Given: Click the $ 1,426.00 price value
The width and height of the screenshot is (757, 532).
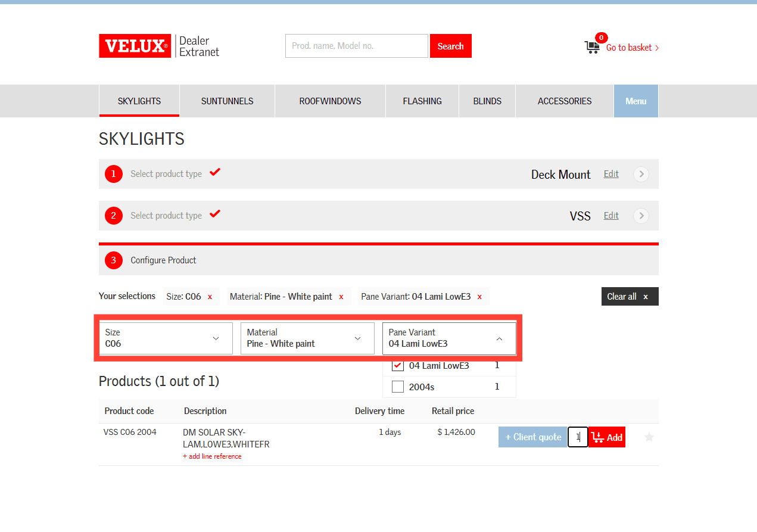Looking at the screenshot, I should [456, 432].
